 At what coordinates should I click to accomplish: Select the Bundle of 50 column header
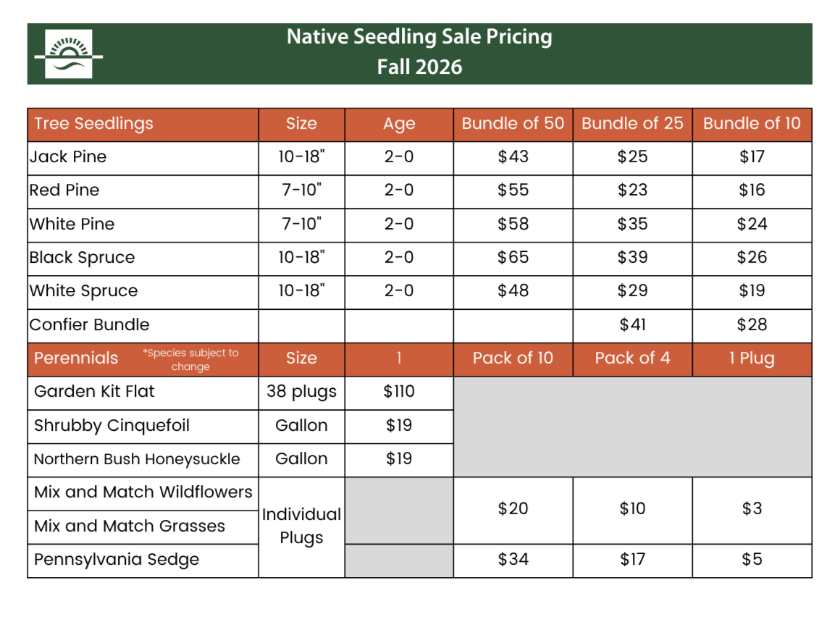click(513, 125)
